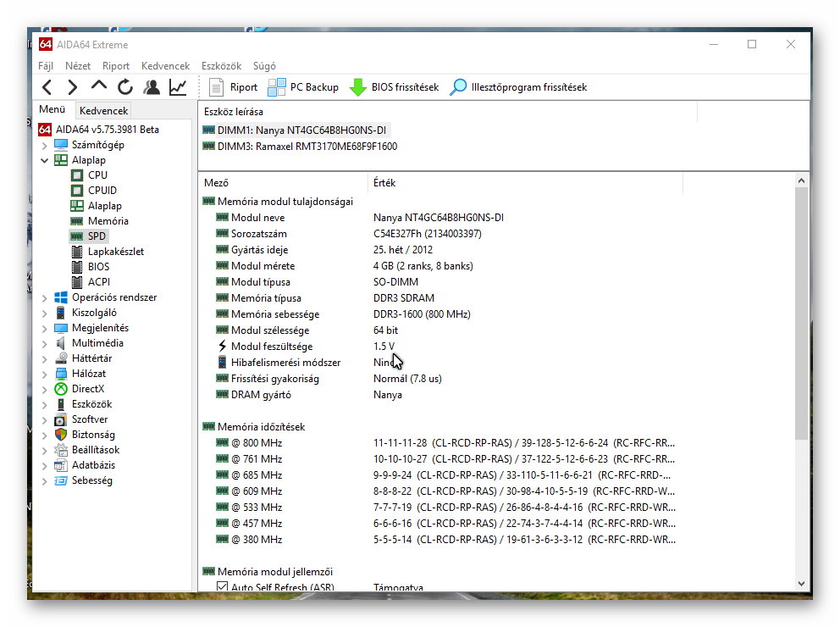The height and width of the screenshot is (627, 840).
Task: Click the refresh icon
Action: (x=125, y=86)
